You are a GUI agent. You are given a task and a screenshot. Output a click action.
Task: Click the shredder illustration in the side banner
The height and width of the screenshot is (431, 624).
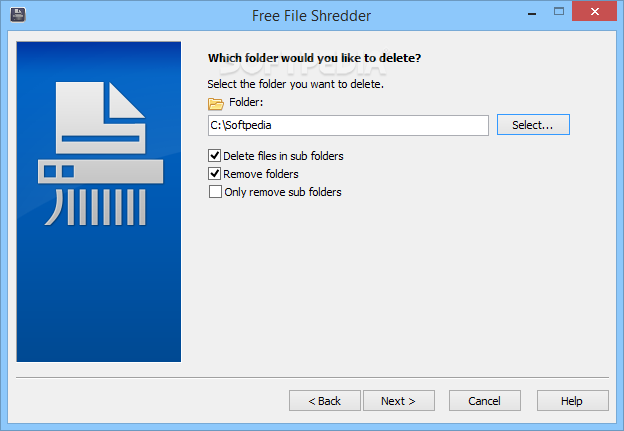(x=100, y=154)
